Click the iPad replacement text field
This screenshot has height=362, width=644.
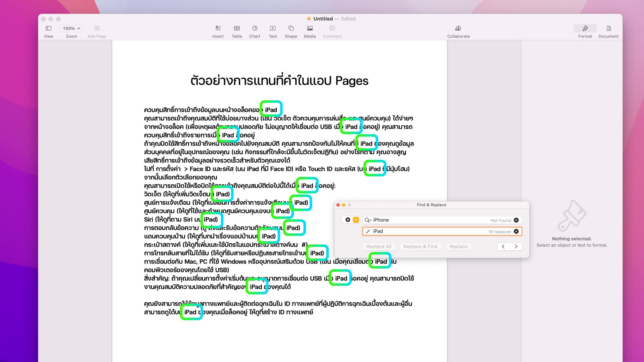click(x=428, y=232)
